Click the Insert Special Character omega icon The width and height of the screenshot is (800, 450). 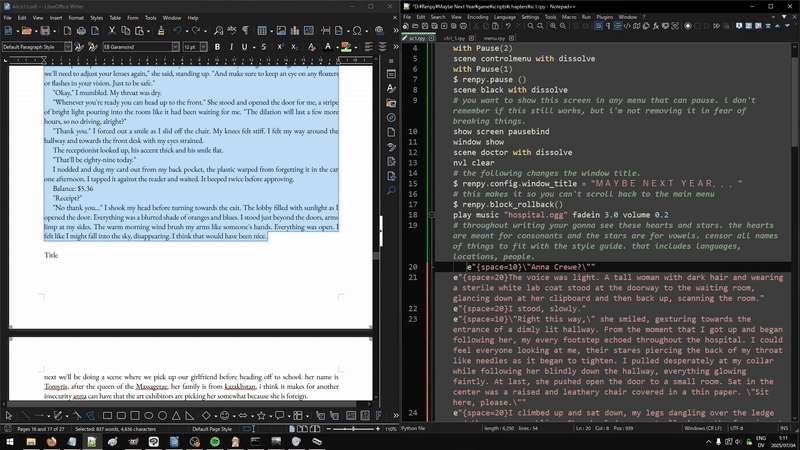point(357,31)
